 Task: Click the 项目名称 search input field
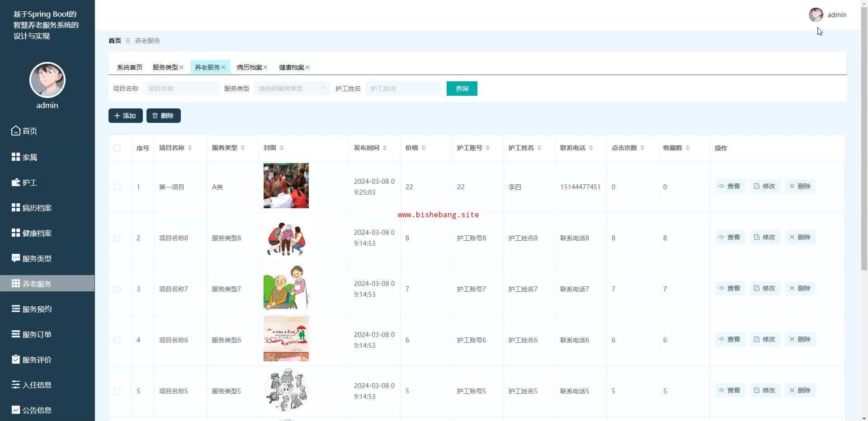[181, 89]
